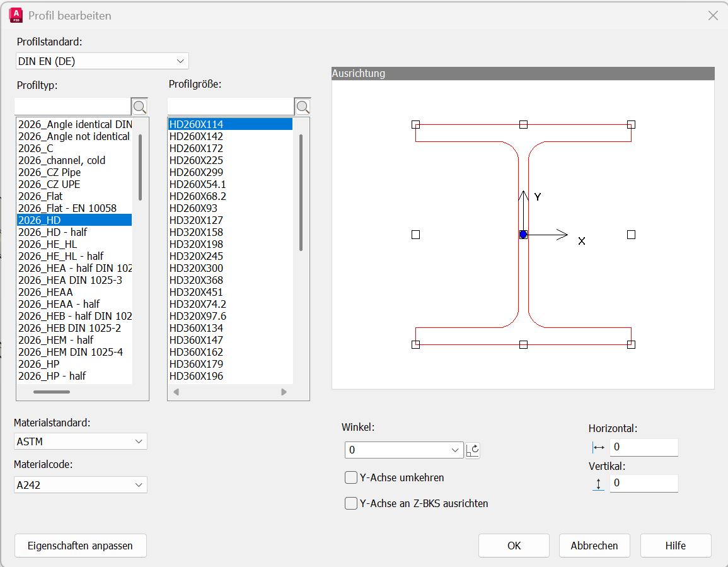Click the blue grip point in the profile preview
Screen dimensions: 728x567
523,234
